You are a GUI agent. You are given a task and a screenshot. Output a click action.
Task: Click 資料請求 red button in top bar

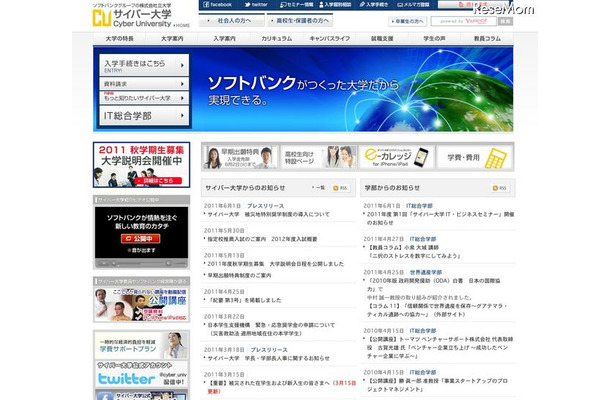click(473, 4)
